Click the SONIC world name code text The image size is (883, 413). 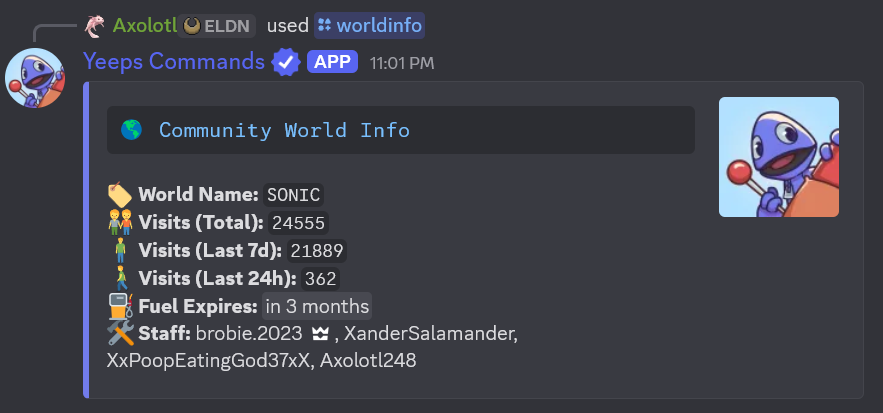pos(293,195)
